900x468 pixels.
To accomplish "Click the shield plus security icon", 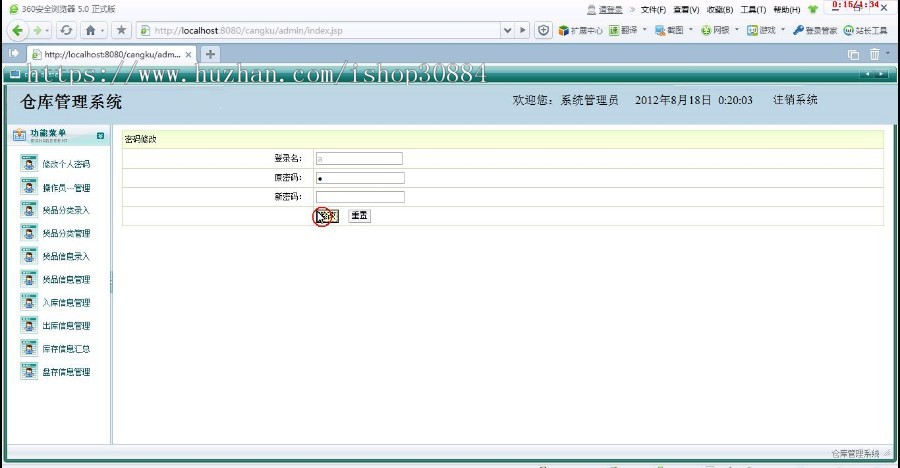I will pyautogui.click(x=544, y=30).
